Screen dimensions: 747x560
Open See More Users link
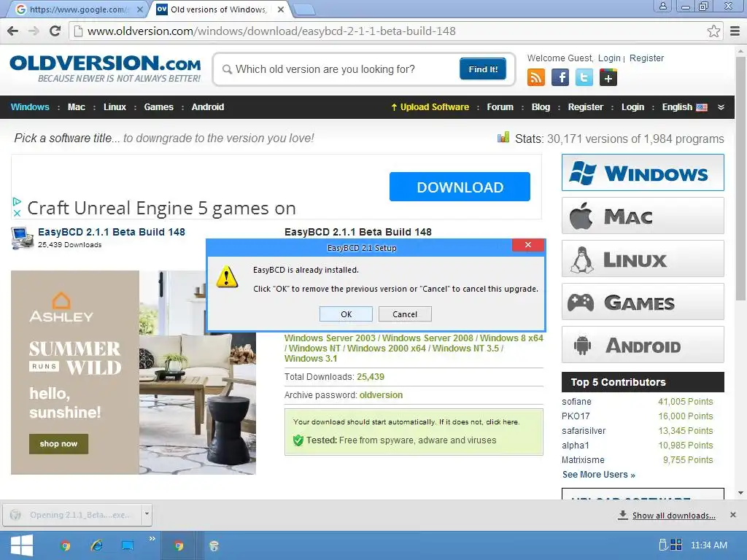click(598, 474)
